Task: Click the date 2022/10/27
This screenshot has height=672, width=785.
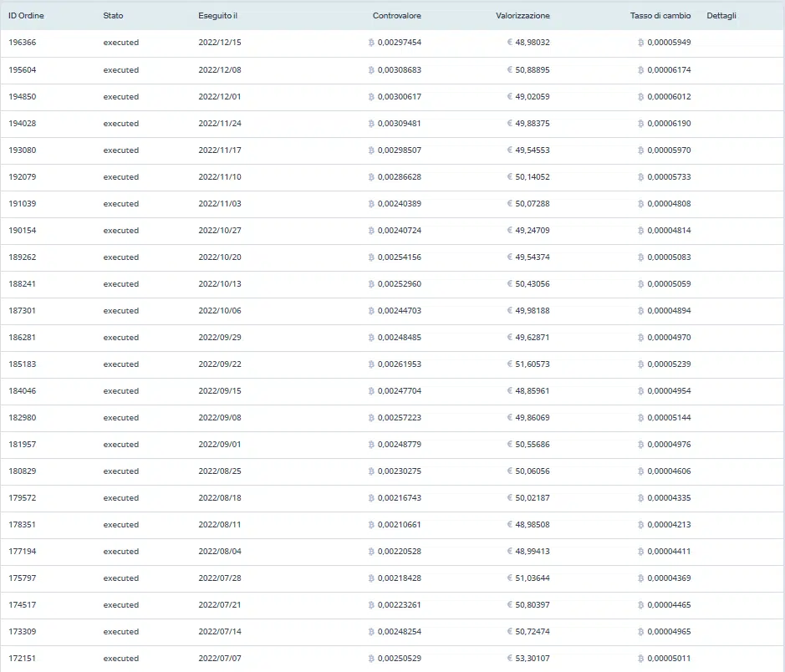Action: click(x=219, y=231)
